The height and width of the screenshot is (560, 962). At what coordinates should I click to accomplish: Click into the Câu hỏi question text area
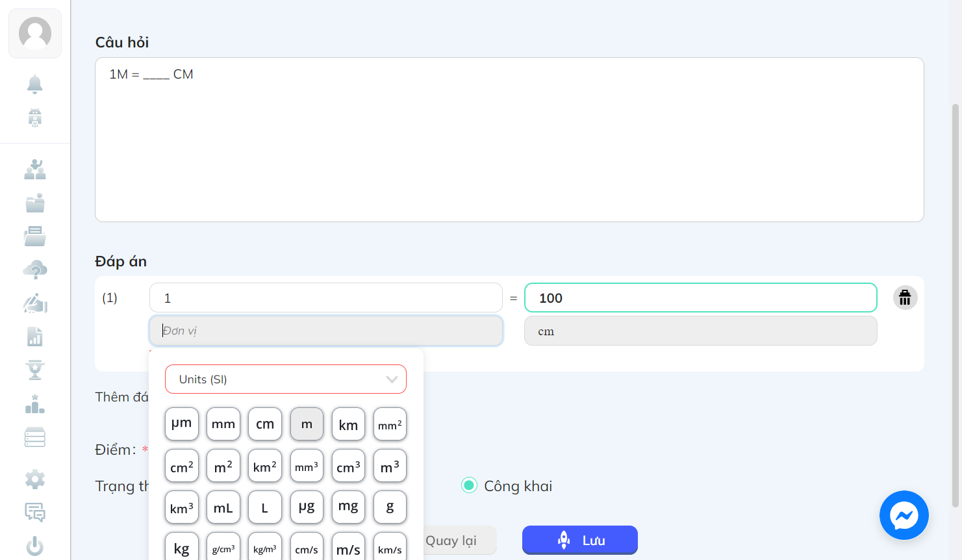[509, 140]
